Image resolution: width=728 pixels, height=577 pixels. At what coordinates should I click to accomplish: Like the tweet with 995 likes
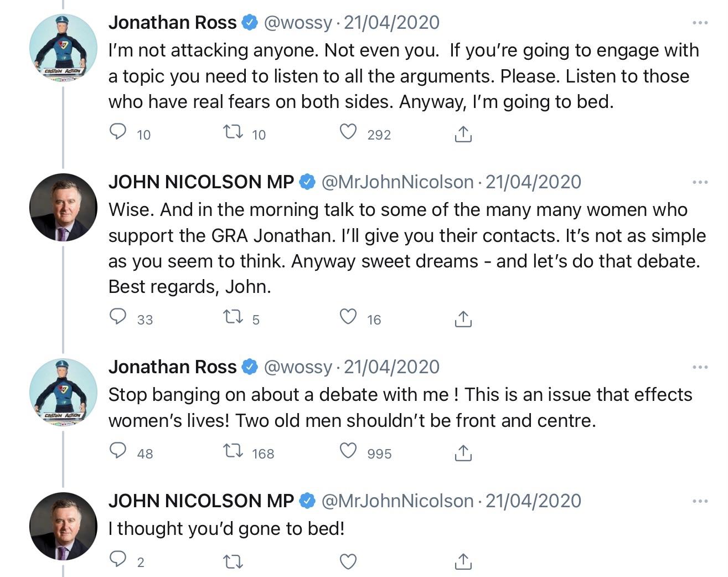click(x=348, y=451)
